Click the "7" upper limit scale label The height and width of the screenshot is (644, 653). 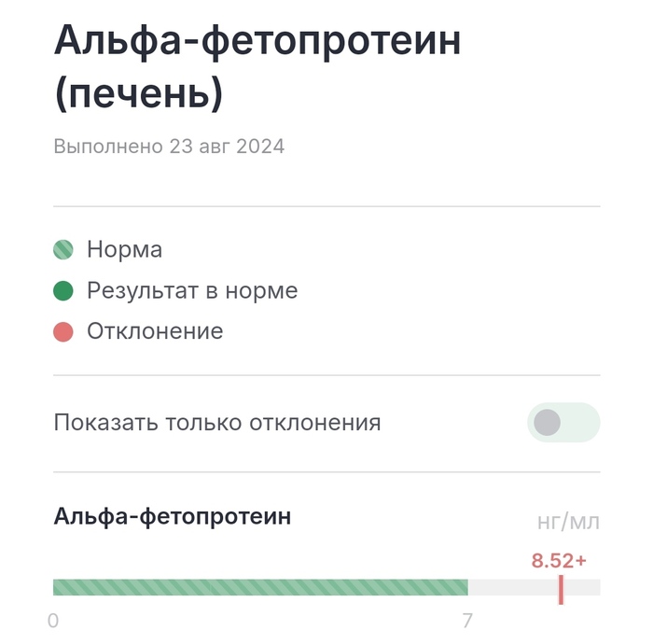click(x=467, y=621)
